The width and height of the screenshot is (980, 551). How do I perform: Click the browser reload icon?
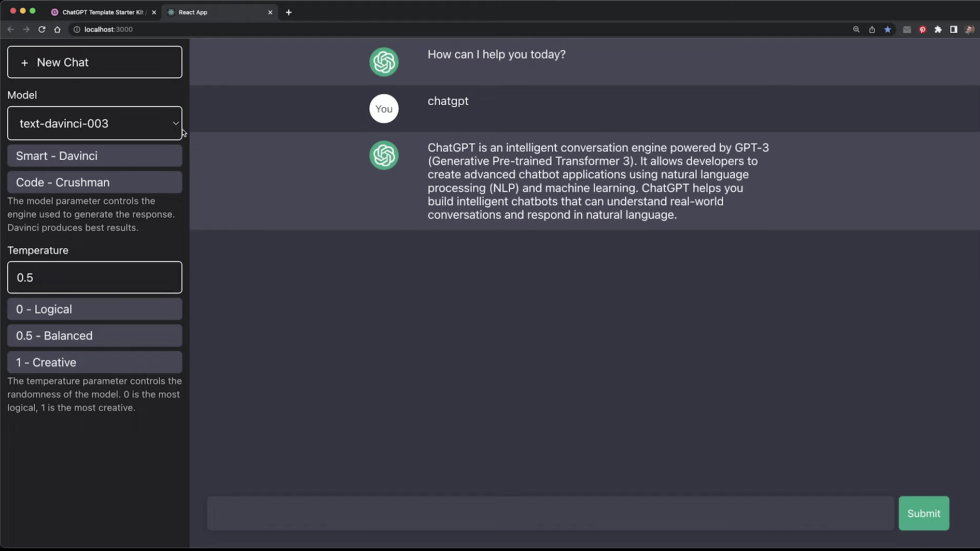point(42,30)
